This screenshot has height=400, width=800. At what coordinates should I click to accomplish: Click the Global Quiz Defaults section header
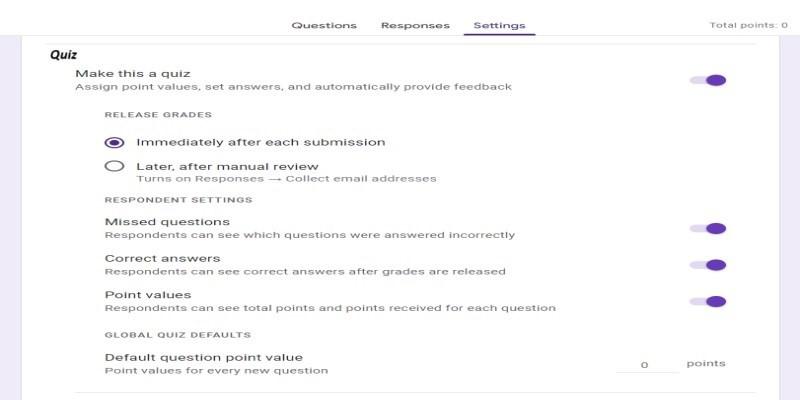tap(177, 334)
